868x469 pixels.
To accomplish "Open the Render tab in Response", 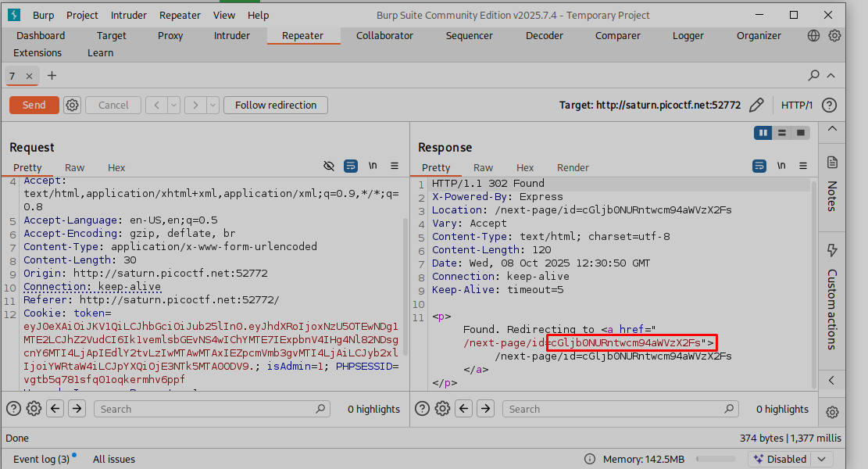I will (573, 167).
